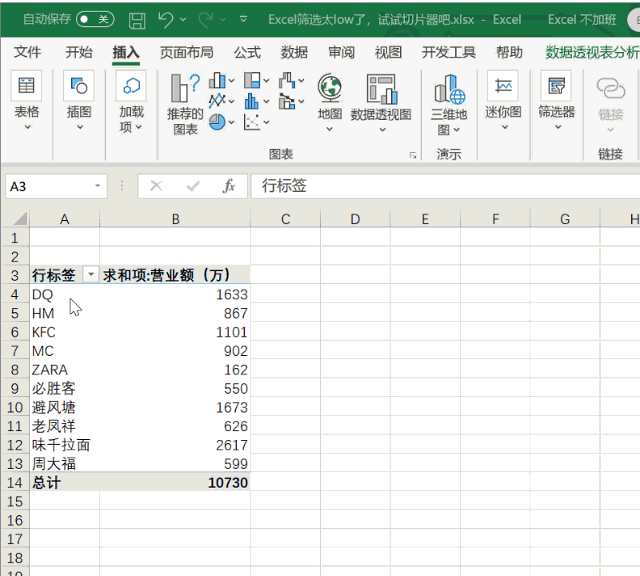Select column D header
Image resolution: width=640 pixels, height=576 pixels.
tap(355, 219)
